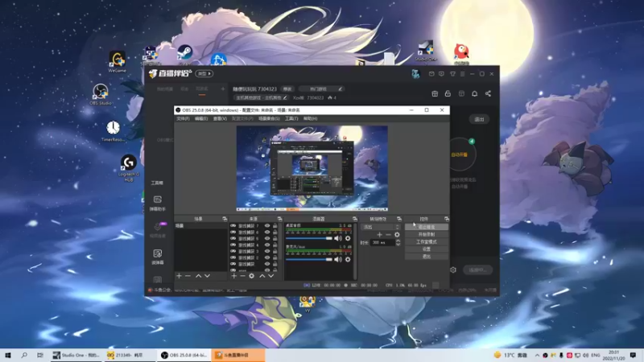Screen dimensions: 644x362
Task: Click the 300 ms duration stepper arrows
Action: click(398, 243)
